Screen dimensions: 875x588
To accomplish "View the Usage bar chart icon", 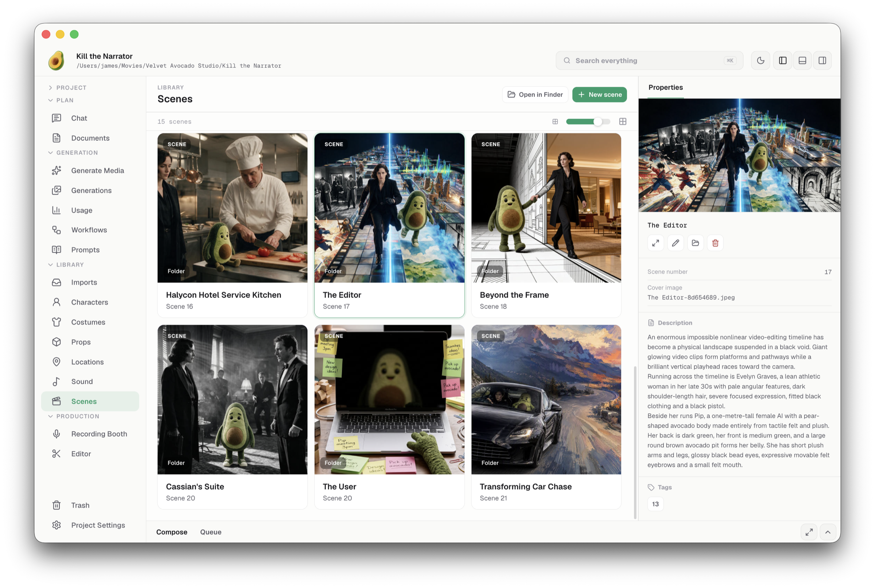I will tap(56, 210).
